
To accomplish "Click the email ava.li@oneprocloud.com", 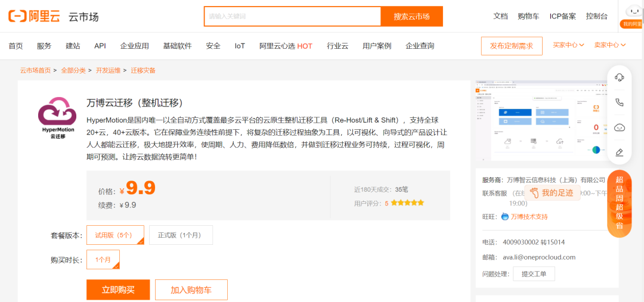I will pos(539,257).
